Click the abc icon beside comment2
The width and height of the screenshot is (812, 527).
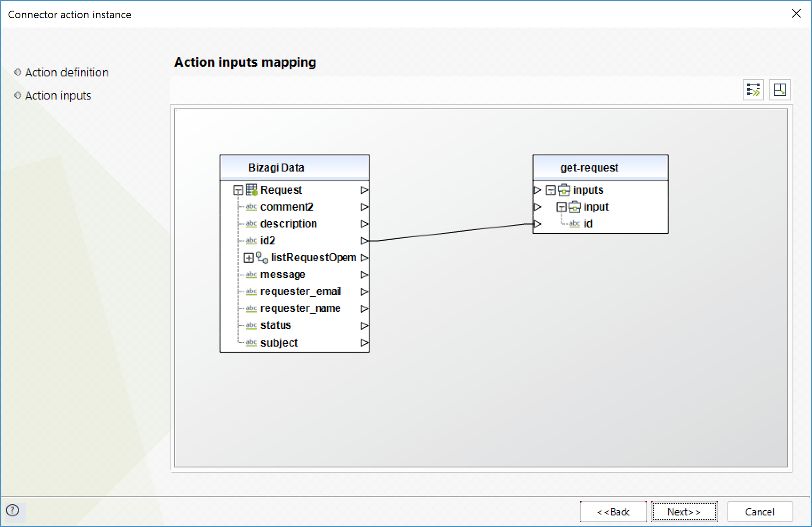coord(251,207)
